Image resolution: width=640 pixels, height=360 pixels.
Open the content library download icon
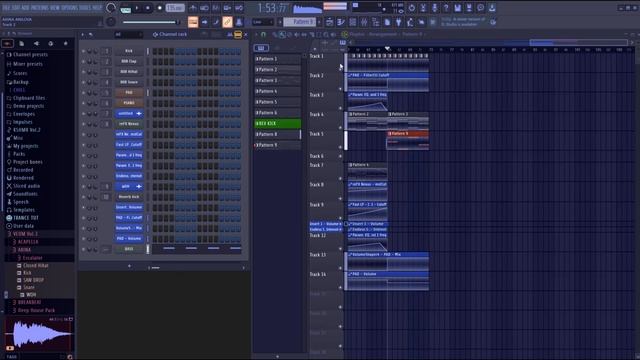tap(492, 8)
